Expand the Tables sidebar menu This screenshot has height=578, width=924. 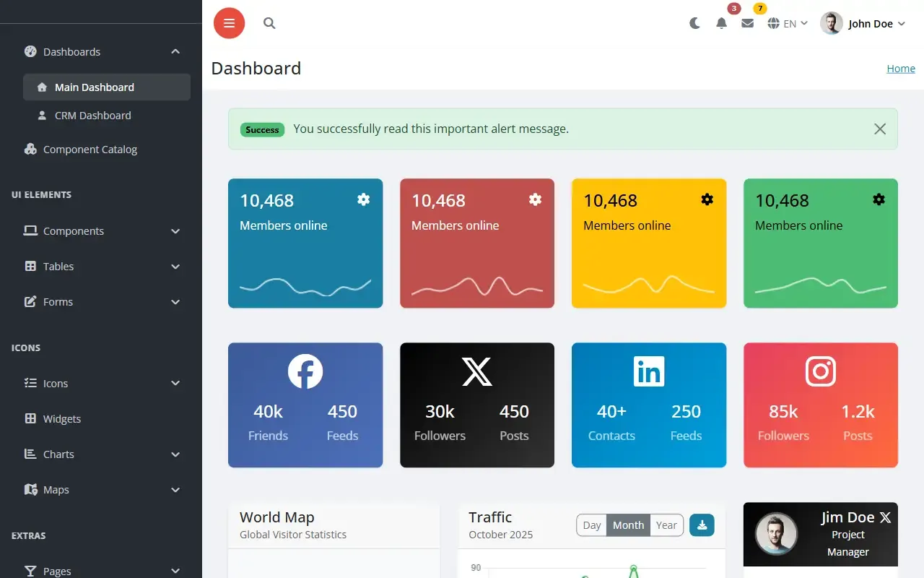tap(101, 267)
